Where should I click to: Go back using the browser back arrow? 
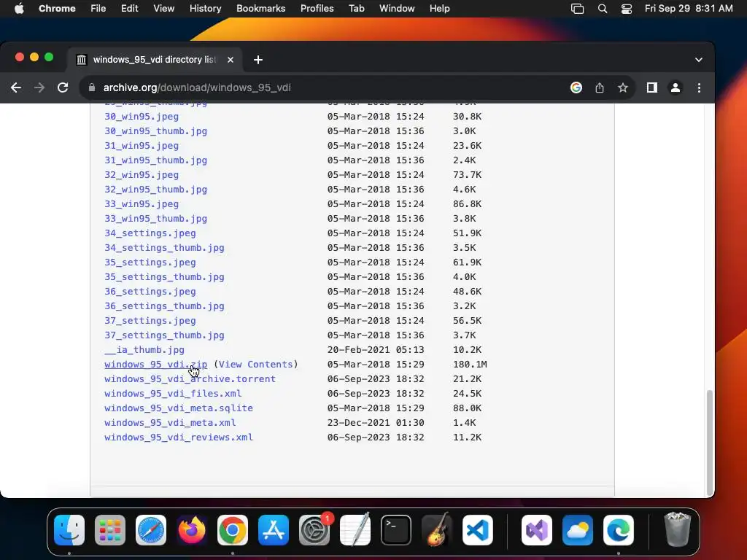(x=16, y=87)
